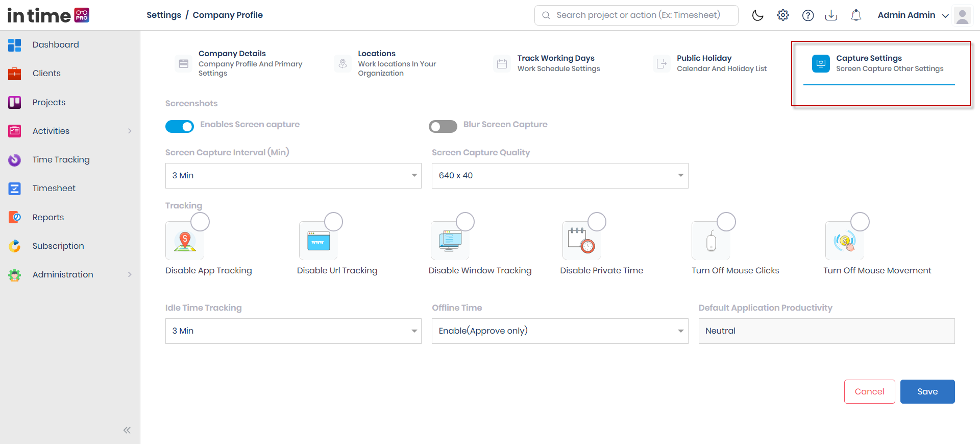This screenshot has height=444, width=980.
Task: Select the Disable Private Time option
Action: [597, 222]
